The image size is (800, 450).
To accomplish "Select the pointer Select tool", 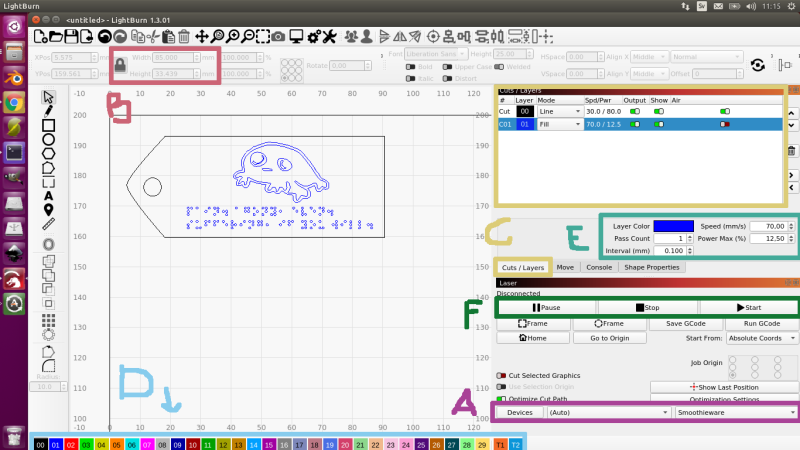I will (x=48, y=97).
